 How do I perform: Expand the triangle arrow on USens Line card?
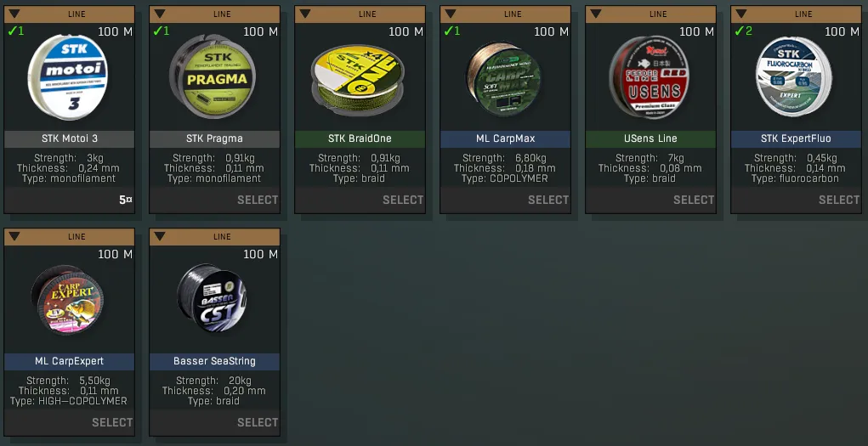[596, 14]
